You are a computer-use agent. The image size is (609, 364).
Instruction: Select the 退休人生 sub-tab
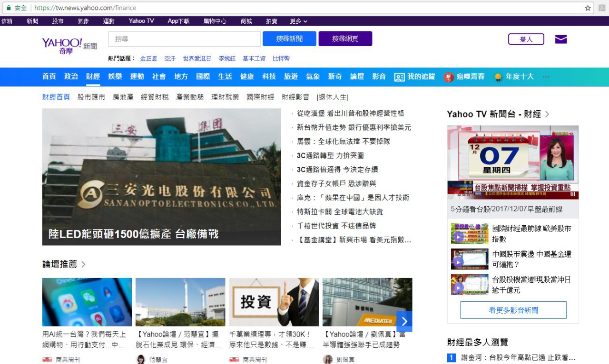333,97
